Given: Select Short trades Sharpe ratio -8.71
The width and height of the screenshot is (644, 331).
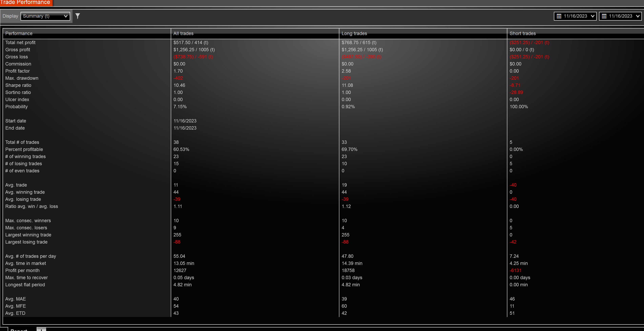Looking at the screenshot, I should click(515, 85).
